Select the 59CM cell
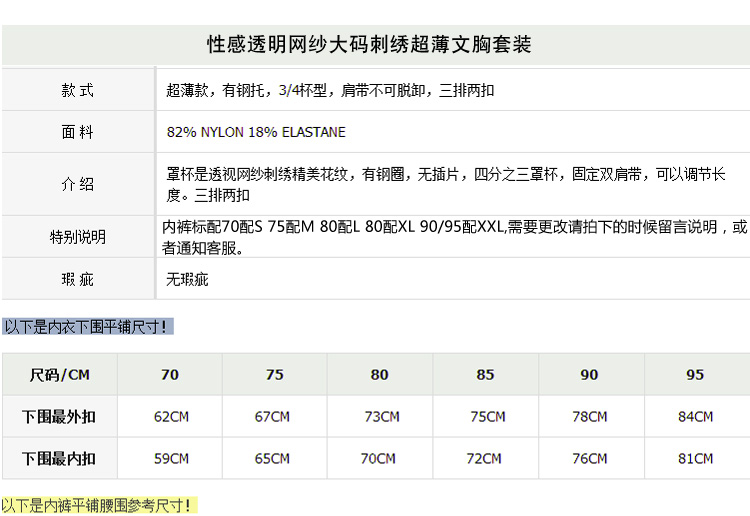Screen dimensions: 750x516 tap(171, 458)
